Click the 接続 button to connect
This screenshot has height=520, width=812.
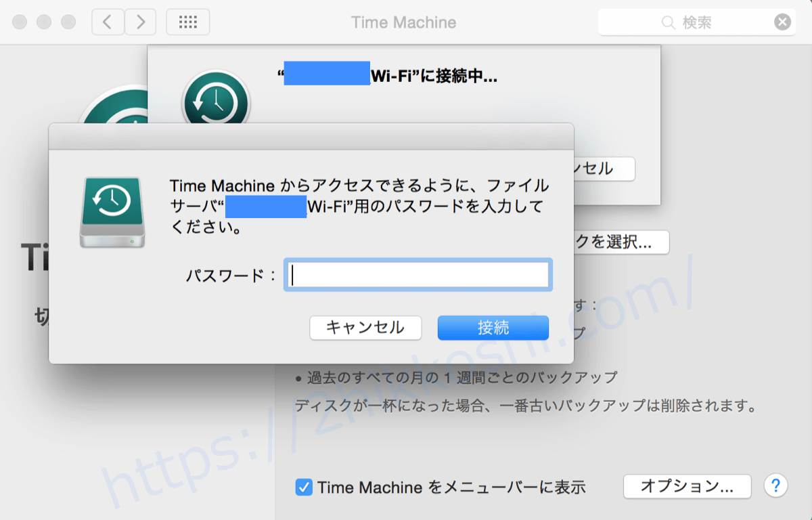[x=493, y=328]
